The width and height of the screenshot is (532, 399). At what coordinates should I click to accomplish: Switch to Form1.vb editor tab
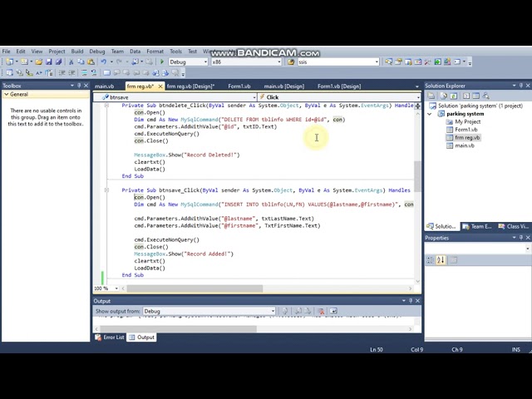point(239,86)
